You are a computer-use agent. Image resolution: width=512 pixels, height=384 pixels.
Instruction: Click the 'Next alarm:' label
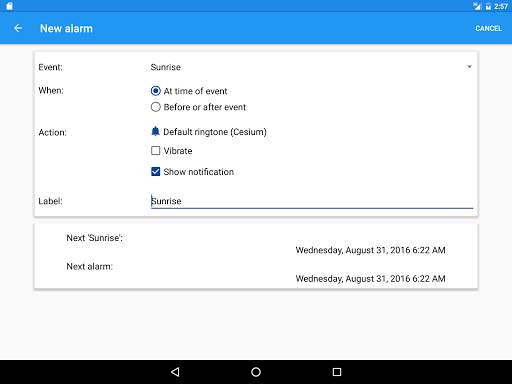coord(90,266)
